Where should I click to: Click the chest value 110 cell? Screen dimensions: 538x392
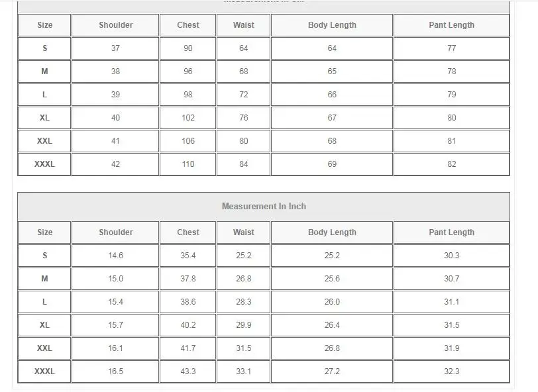click(188, 164)
